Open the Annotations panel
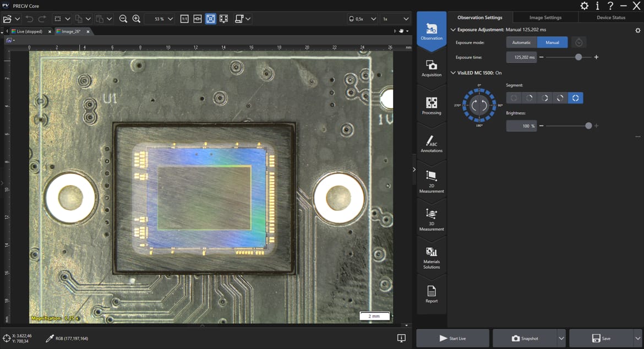 click(x=432, y=144)
